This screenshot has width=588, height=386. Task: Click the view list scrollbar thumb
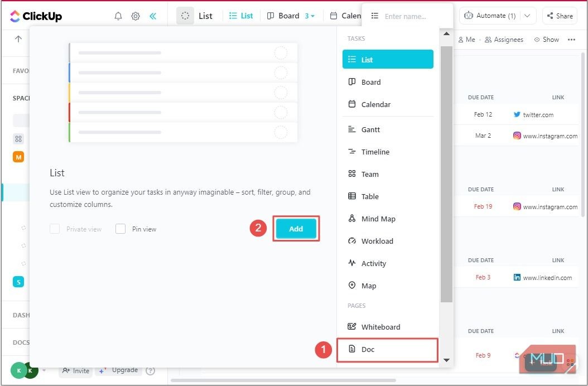coord(446,174)
